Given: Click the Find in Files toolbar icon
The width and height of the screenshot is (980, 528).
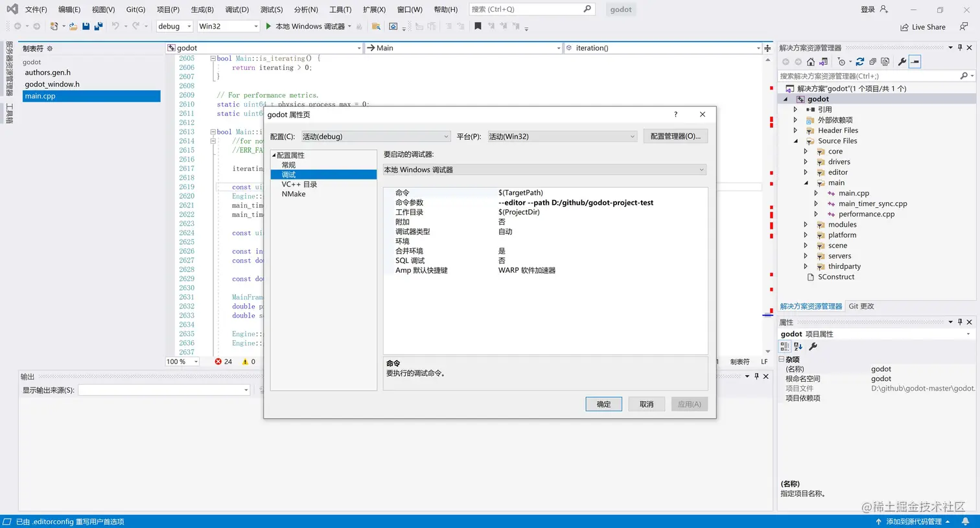Looking at the screenshot, I should pyautogui.click(x=376, y=27).
